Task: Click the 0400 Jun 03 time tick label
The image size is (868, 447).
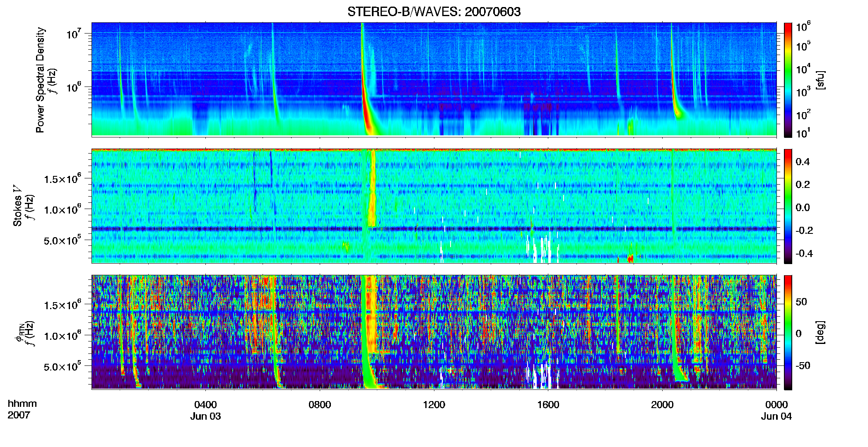Action: click(x=205, y=411)
